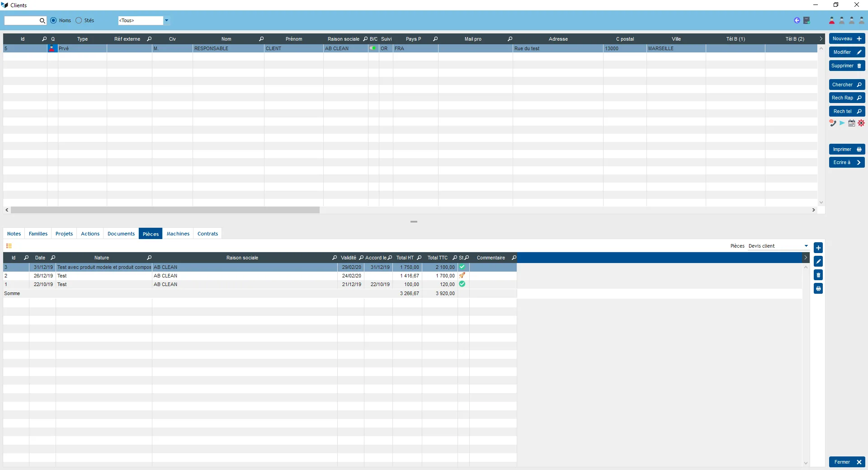The image size is (868, 470).
Task: Select the Pièces tab
Action: 151,234
